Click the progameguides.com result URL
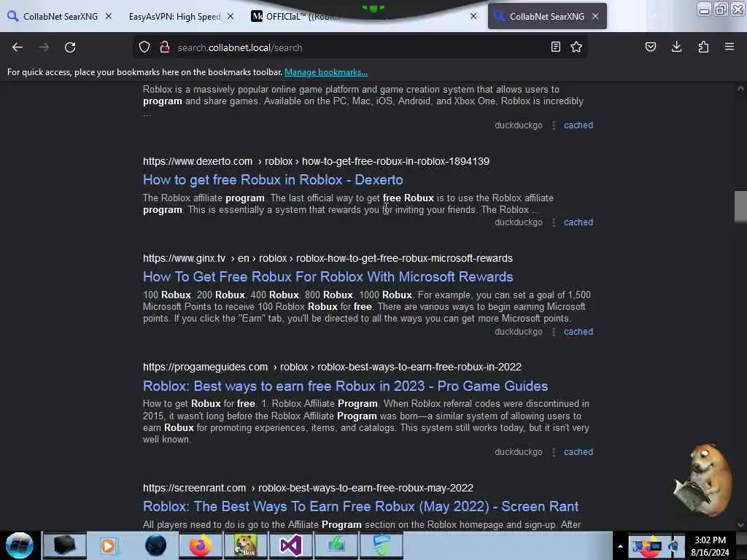 (332, 367)
